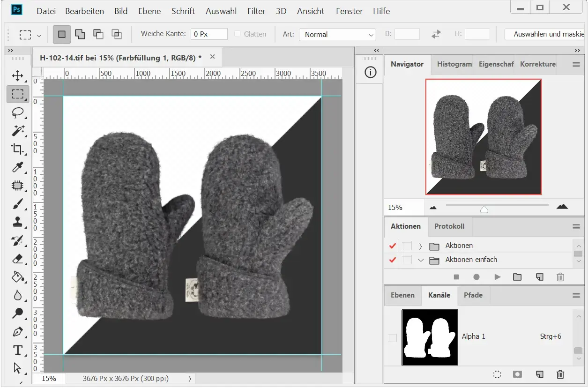Select the Lasso tool

pos(17,112)
